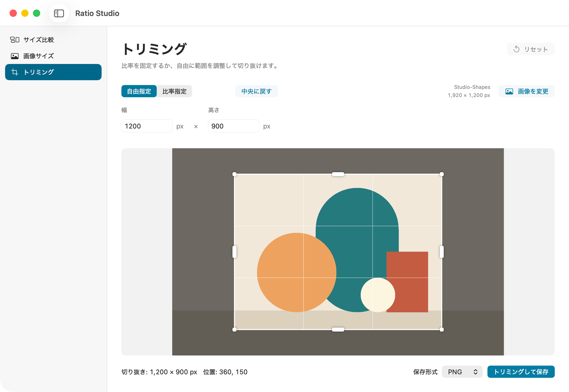Focus the 幅 width input field

tap(147, 126)
